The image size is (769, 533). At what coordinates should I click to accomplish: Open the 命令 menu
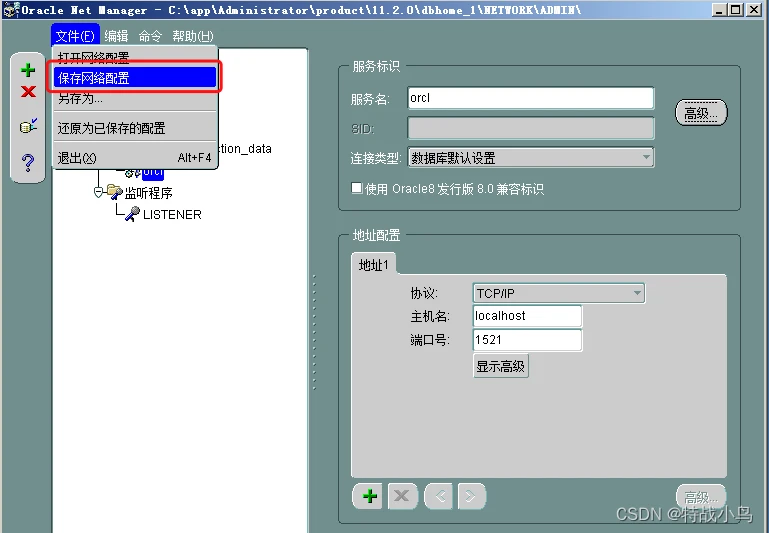(150, 36)
